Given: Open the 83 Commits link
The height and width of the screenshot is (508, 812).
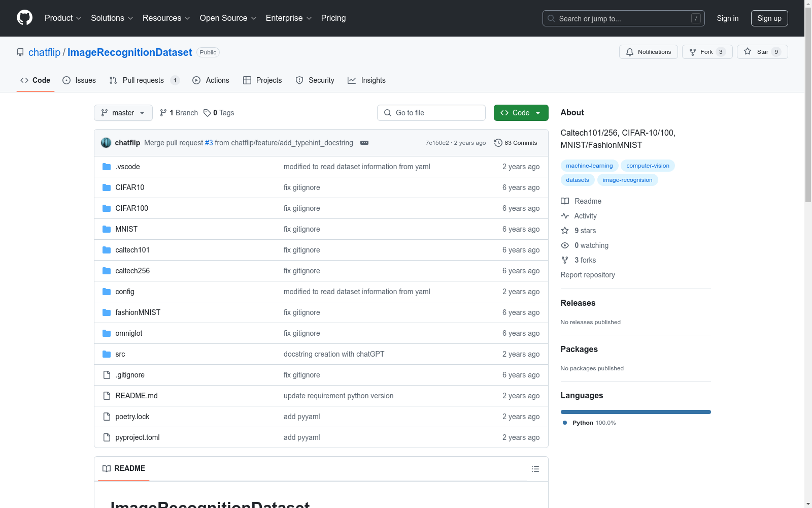Looking at the screenshot, I should pos(516,143).
